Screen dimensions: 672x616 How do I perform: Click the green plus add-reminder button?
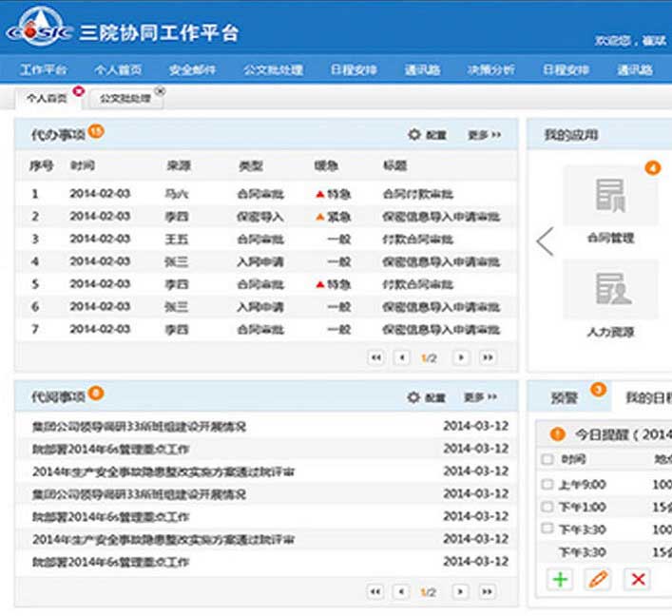click(560, 578)
